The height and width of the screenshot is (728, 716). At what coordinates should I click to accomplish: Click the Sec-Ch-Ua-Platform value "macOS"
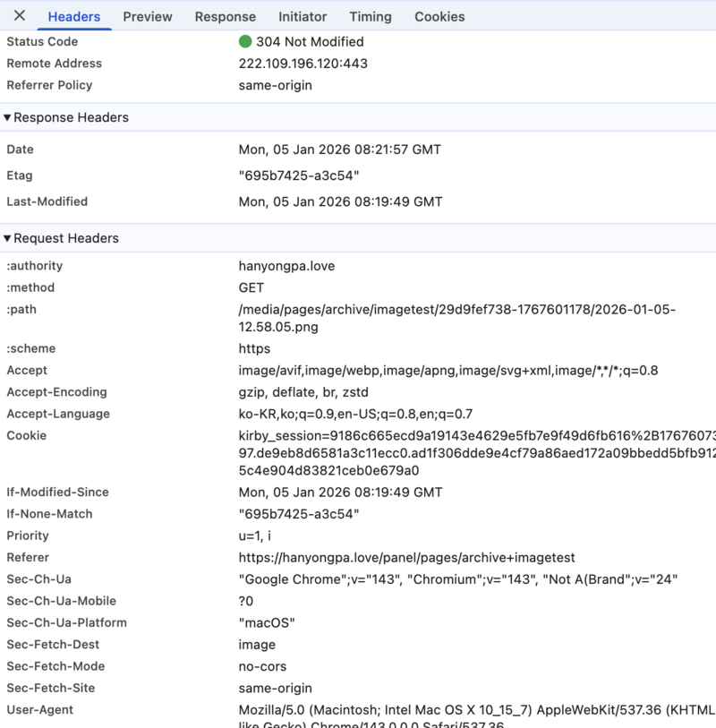267,622
